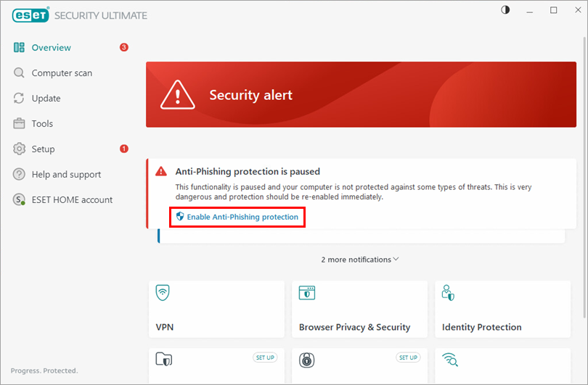The height and width of the screenshot is (385, 588).
Task: Open the VPN shield icon tile
Action: 163,293
